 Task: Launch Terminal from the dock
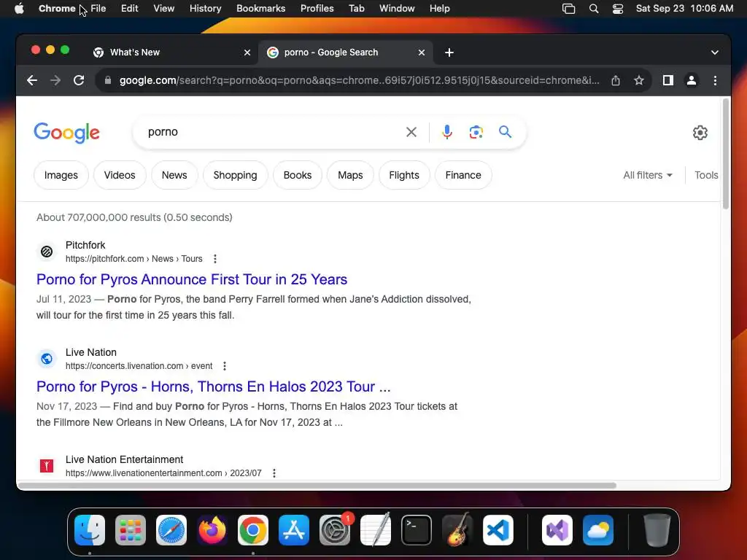[417, 530]
